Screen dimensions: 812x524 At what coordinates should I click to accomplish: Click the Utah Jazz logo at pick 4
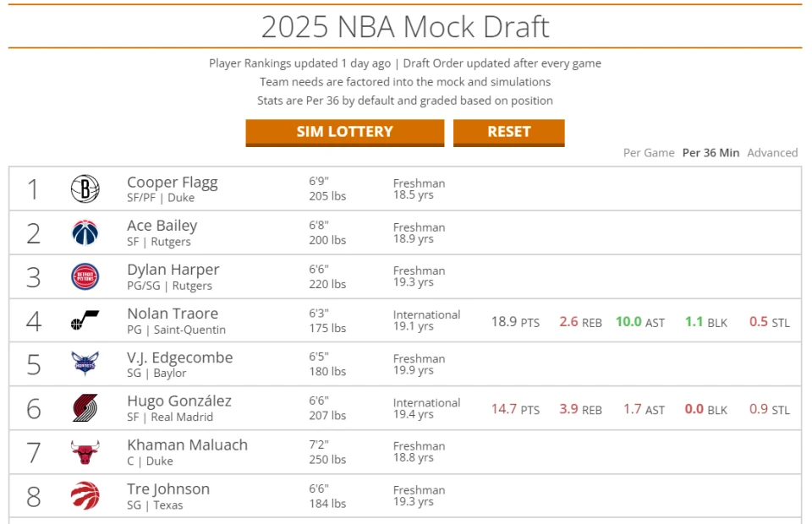pos(85,320)
